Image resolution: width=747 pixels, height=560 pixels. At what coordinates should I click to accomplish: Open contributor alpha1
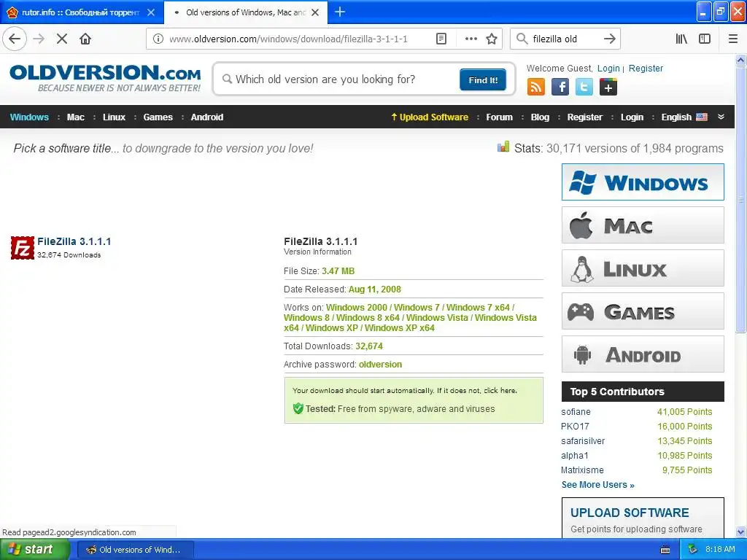point(575,456)
